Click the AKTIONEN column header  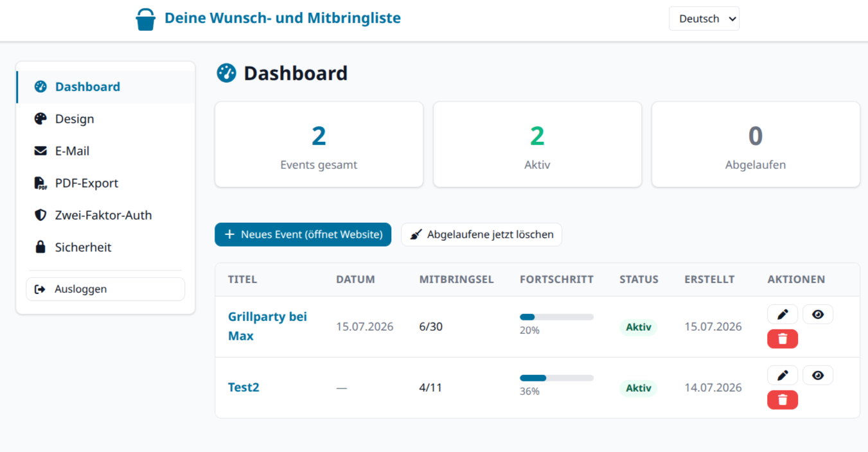[x=796, y=279]
